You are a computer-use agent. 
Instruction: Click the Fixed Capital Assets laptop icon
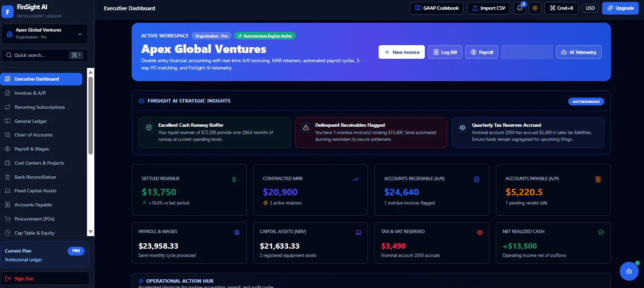[x=7, y=191]
